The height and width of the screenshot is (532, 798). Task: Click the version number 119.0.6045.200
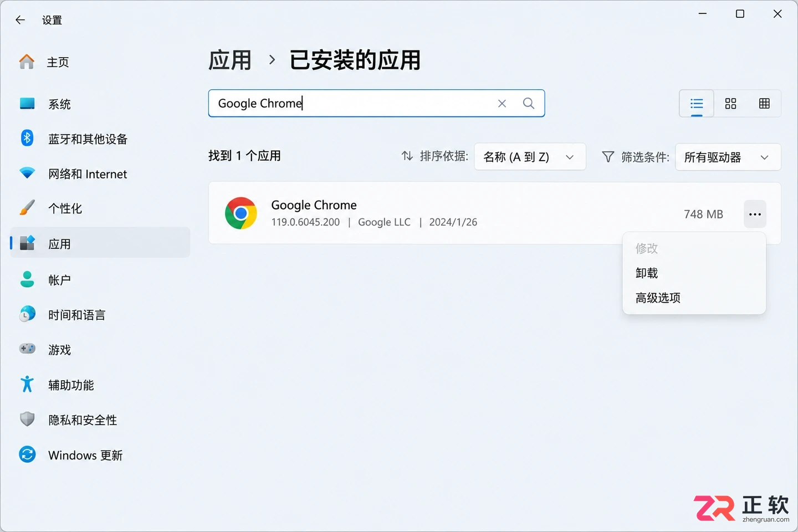click(x=305, y=222)
